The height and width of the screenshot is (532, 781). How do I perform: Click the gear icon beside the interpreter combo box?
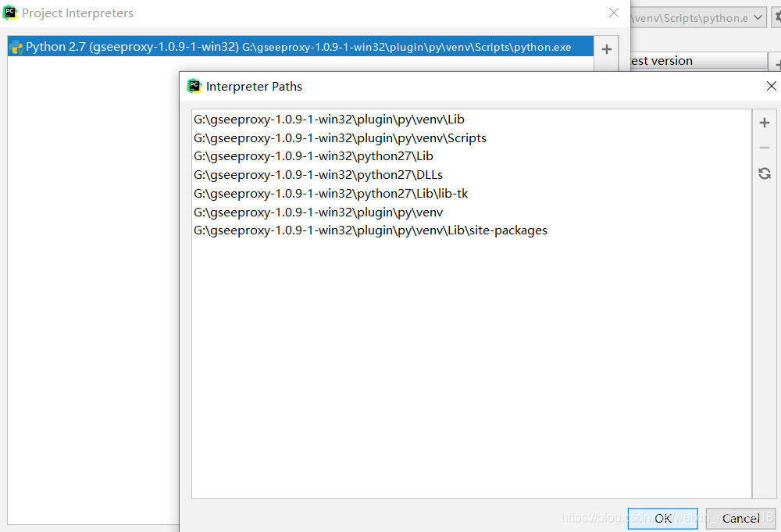coord(776,17)
